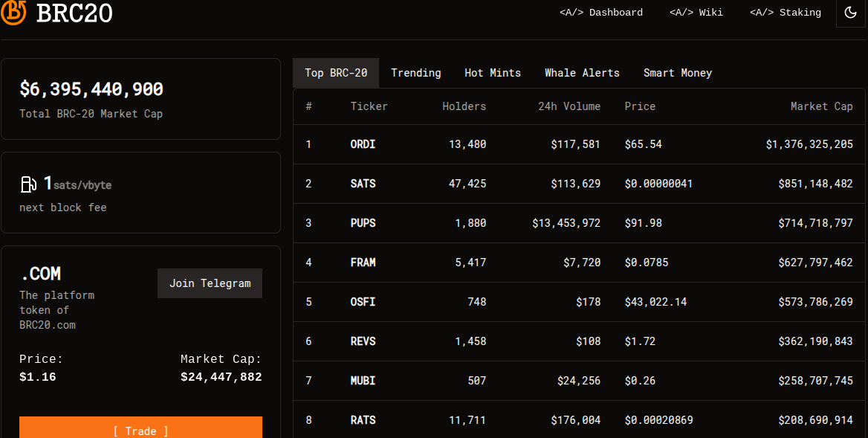Click the Price column header
This screenshot has height=438, width=868.
(640, 106)
